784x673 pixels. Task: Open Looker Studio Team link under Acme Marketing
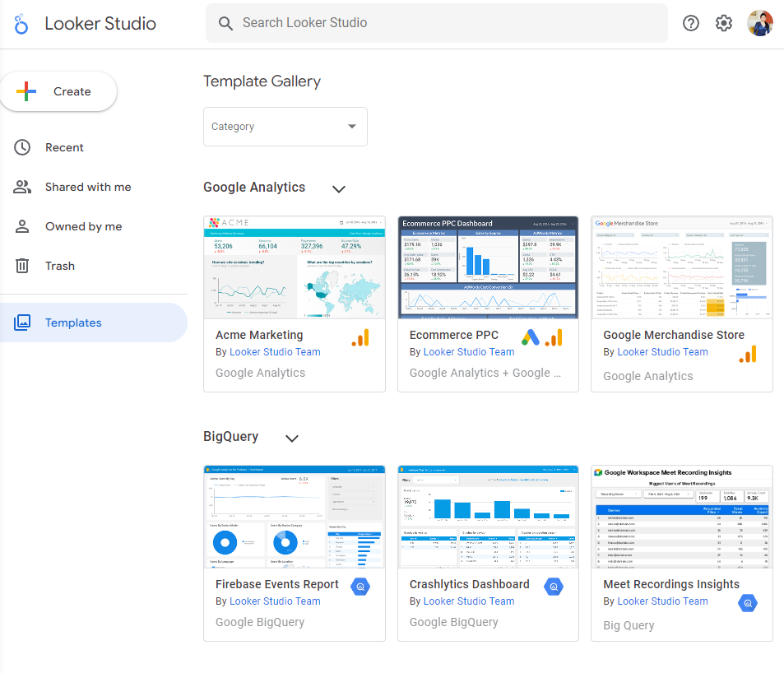coord(275,352)
